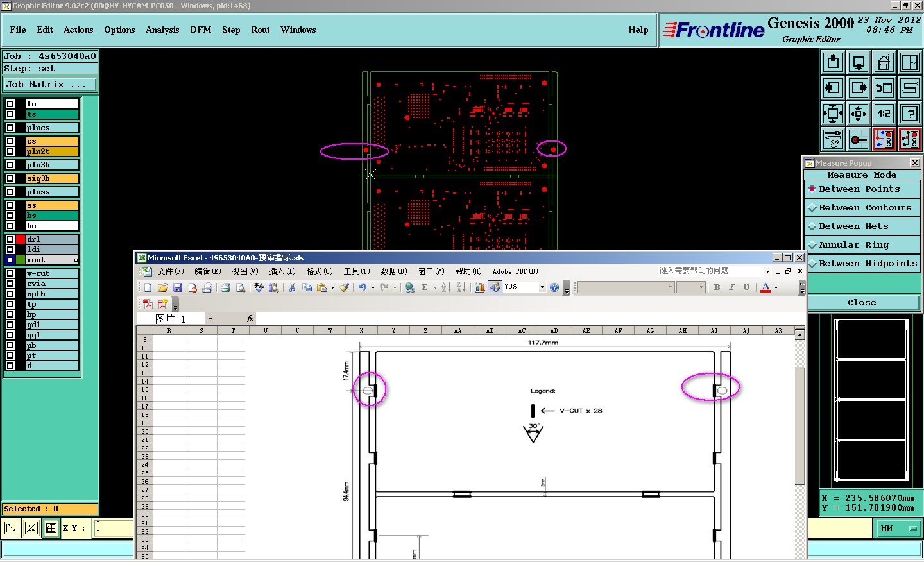Click the X Y coordinate input field
924x562 pixels.
114,528
